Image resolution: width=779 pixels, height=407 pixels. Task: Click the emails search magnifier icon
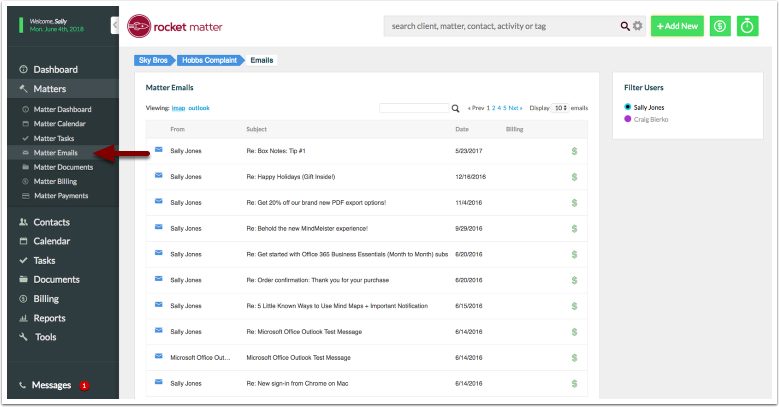(455, 108)
